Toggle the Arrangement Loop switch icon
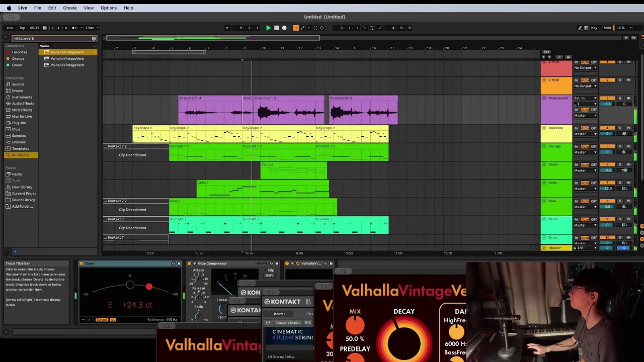The width and height of the screenshot is (644, 362). point(372,28)
